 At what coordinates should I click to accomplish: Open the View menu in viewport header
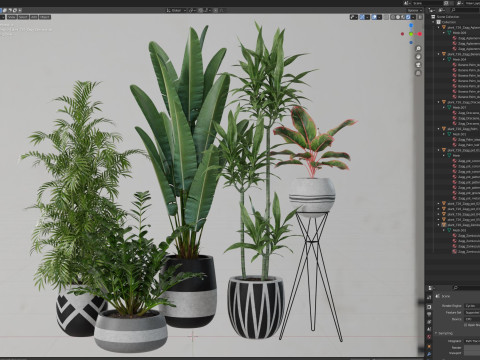12,17
